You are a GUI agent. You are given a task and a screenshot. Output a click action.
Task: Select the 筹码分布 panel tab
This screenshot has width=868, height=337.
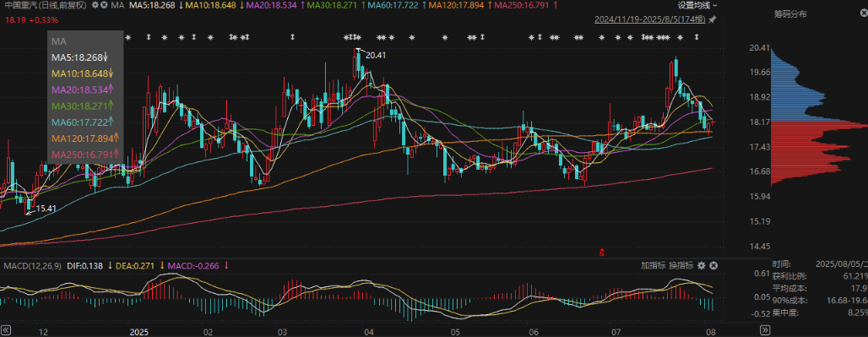(x=790, y=14)
